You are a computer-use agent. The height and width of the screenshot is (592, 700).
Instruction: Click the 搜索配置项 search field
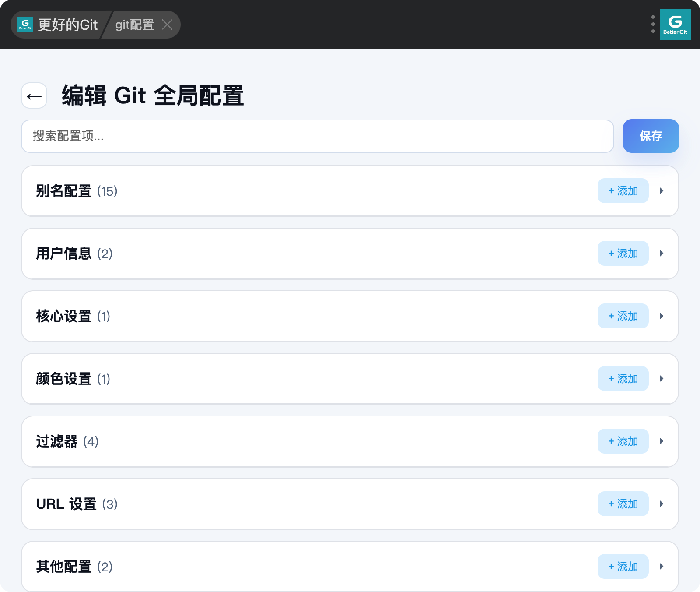pos(318,136)
